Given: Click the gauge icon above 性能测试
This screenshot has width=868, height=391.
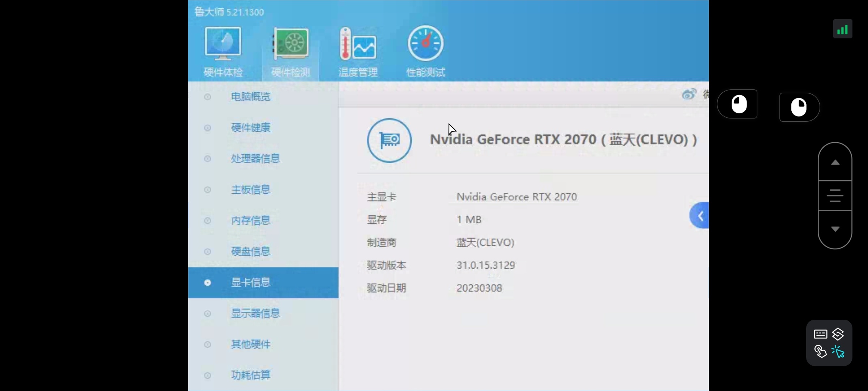Looking at the screenshot, I should 426,43.
